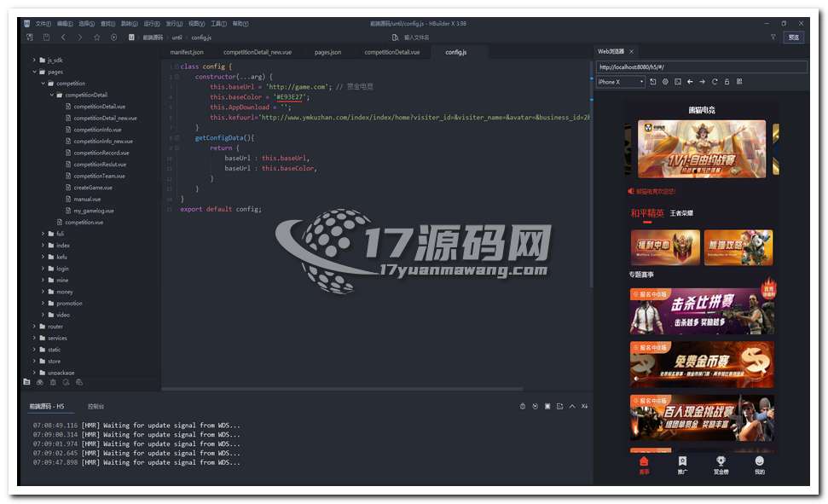The image size is (828, 504).
Task: Click the localhost URL address field
Action: (699, 67)
